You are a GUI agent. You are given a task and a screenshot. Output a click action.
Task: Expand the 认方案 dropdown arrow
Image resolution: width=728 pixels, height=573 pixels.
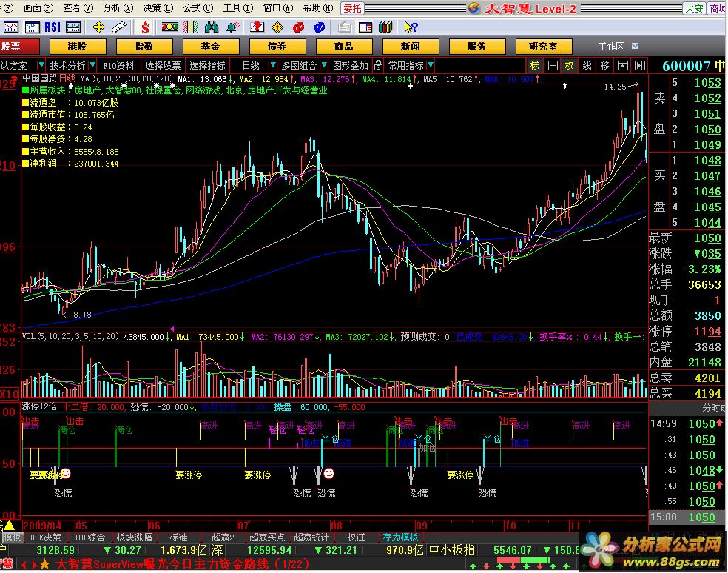41,65
